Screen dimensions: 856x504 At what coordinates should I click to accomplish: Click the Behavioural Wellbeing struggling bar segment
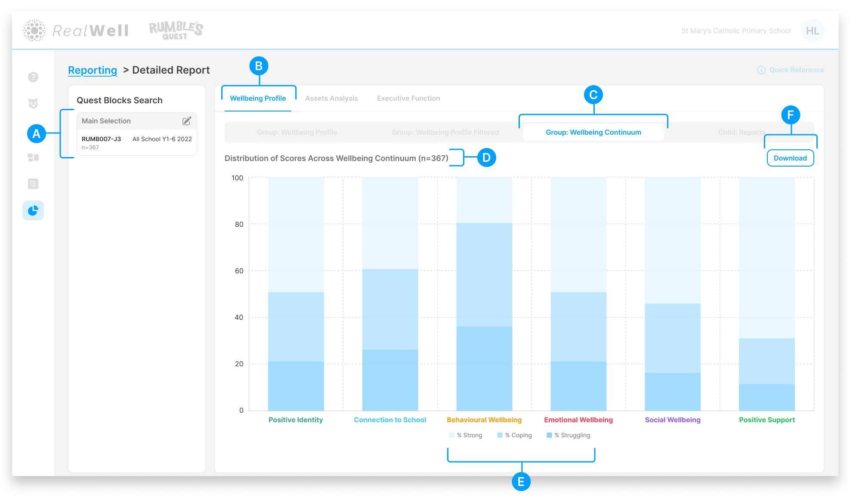tap(484, 368)
